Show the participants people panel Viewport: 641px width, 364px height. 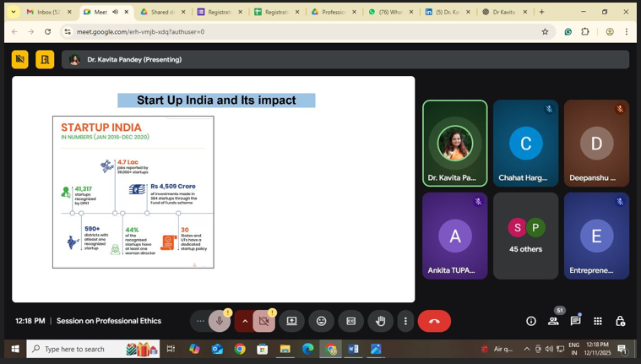click(x=553, y=322)
